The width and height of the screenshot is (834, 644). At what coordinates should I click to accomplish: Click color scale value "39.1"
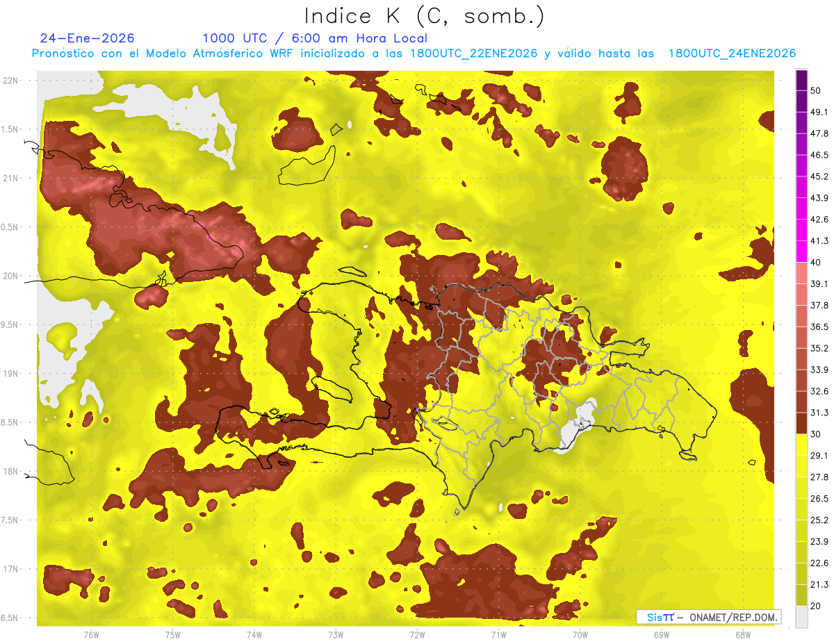[819, 283]
